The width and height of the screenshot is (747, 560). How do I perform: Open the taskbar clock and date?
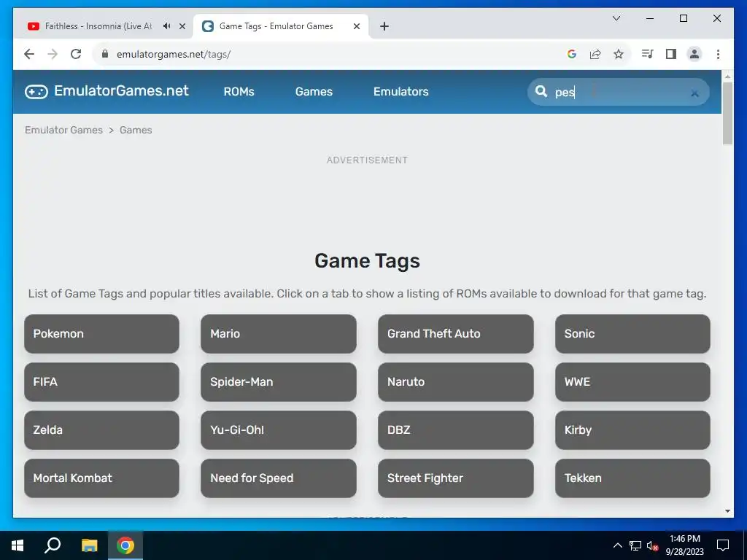684,545
